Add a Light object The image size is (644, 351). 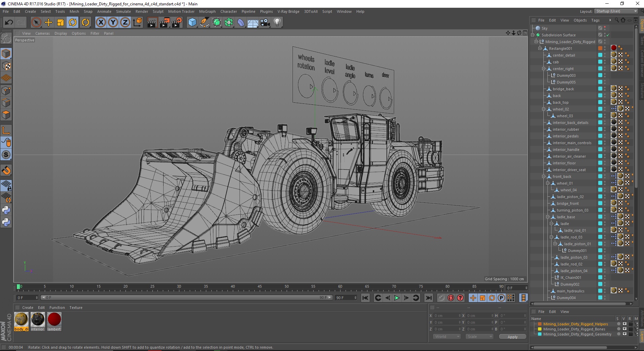[277, 23]
